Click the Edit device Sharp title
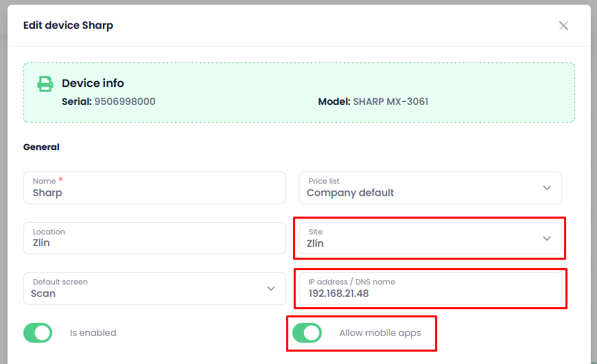Image resolution: width=597 pixels, height=364 pixels. 68,25
